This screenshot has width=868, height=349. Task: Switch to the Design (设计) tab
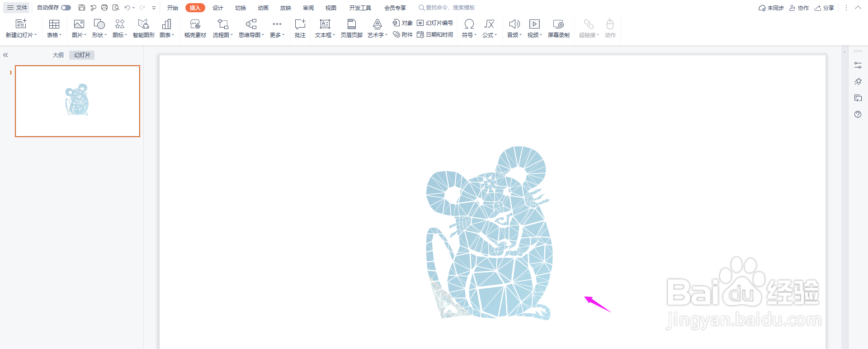(218, 8)
